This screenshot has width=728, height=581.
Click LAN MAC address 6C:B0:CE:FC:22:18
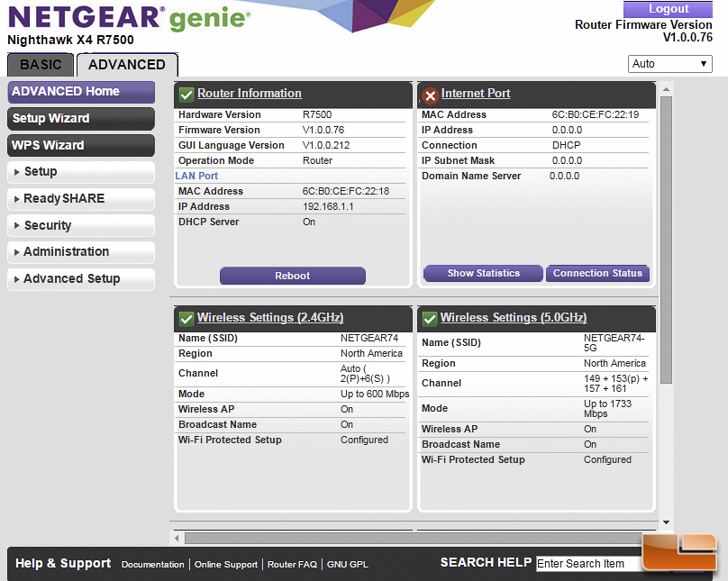(346, 191)
